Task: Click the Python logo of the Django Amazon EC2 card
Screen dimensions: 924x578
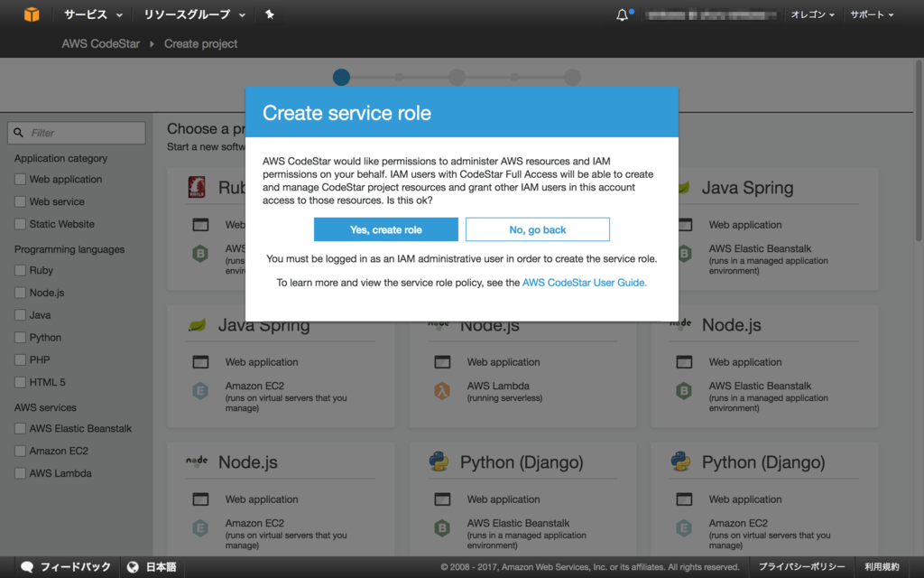Action: pos(680,461)
